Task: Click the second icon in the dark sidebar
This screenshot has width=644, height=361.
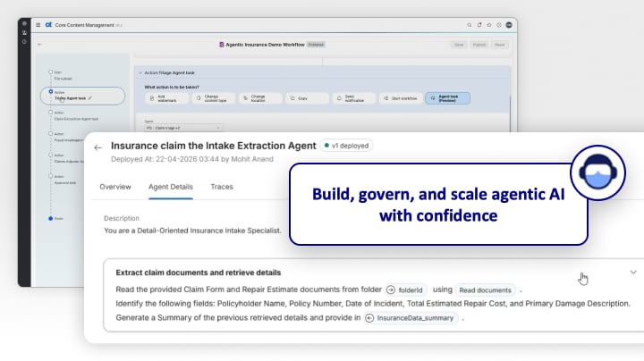Action: [x=24, y=32]
